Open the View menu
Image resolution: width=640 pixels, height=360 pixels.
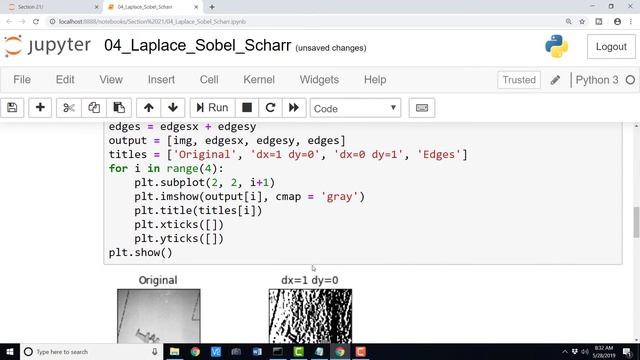coord(111,80)
